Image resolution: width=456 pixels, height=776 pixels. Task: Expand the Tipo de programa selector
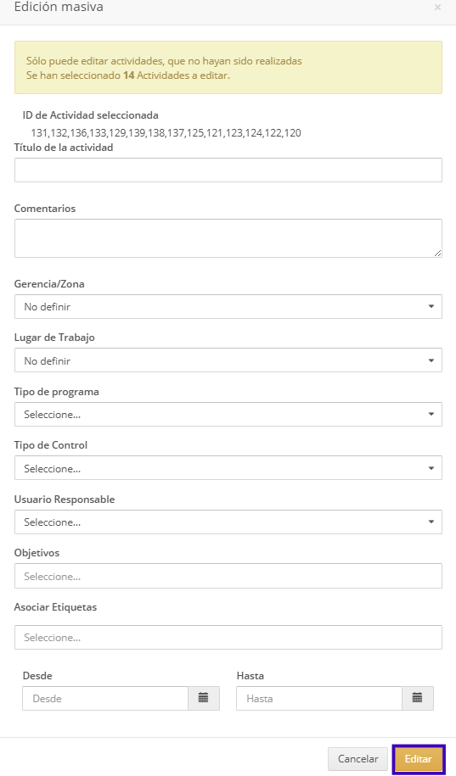(228, 414)
